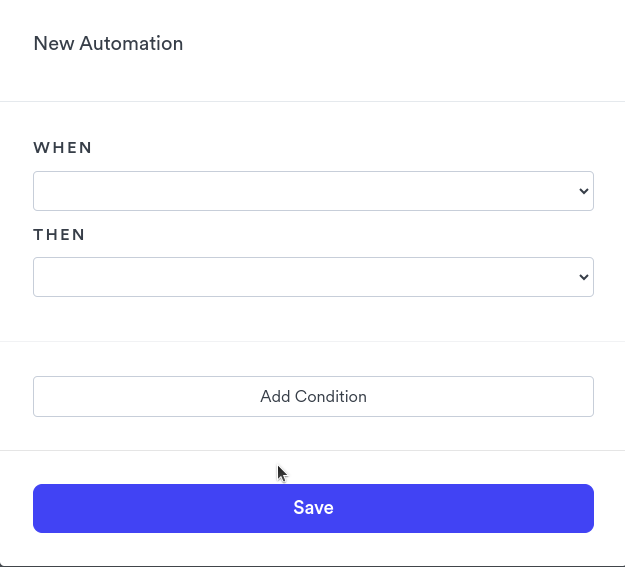The width and height of the screenshot is (625, 567).
Task: Choose an action in the THEN field
Action: (x=313, y=277)
